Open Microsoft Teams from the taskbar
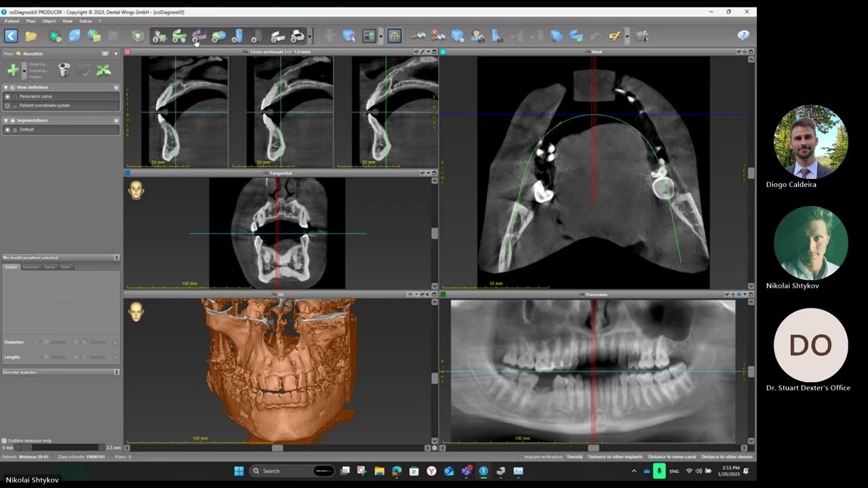 coord(466,471)
